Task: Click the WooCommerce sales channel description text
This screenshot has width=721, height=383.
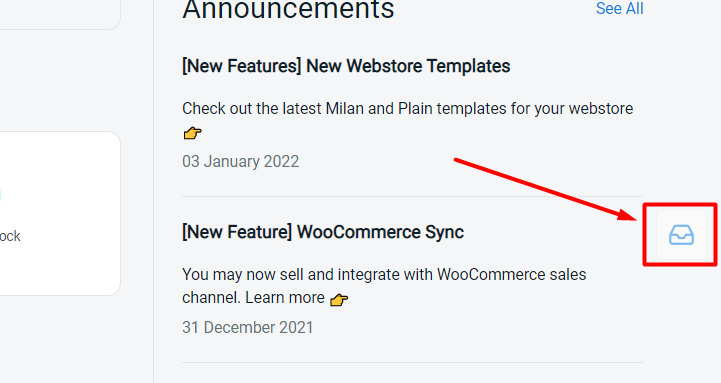Action: pyautogui.click(x=384, y=286)
